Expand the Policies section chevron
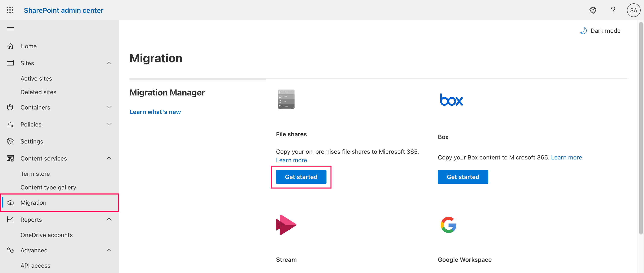The height and width of the screenshot is (273, 644). [109, 124]
